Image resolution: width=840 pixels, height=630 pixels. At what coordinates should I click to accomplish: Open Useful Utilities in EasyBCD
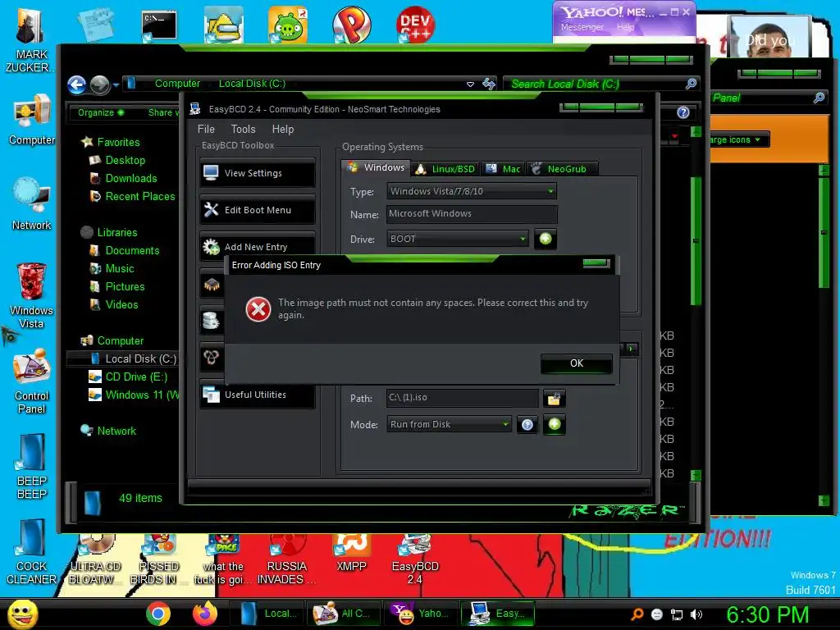pos(257,395)
